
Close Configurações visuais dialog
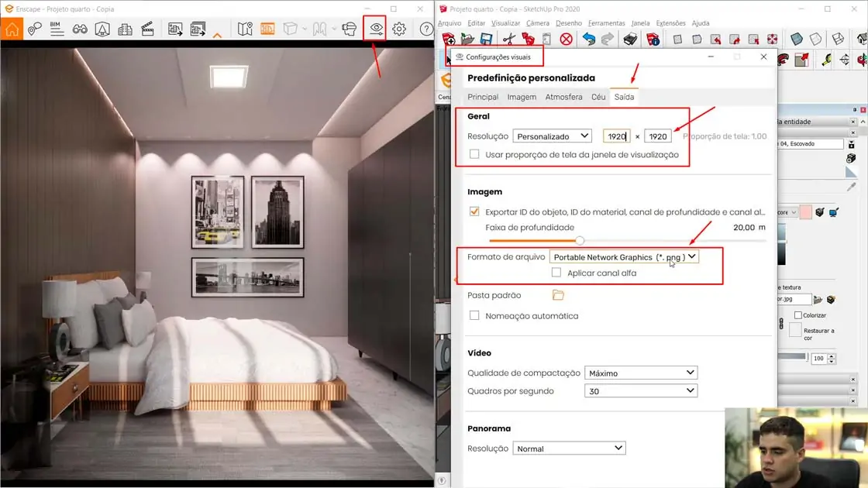763,57
